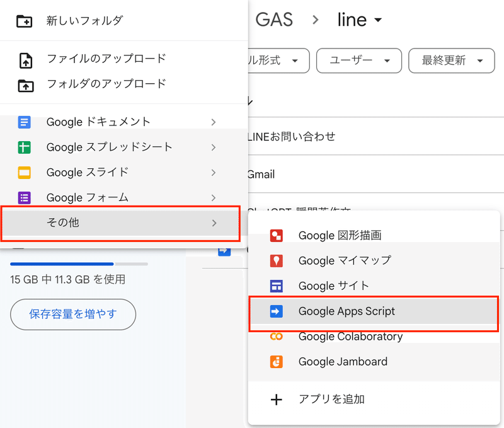
Task: Click the new folder icon
Action: [25, 21]
